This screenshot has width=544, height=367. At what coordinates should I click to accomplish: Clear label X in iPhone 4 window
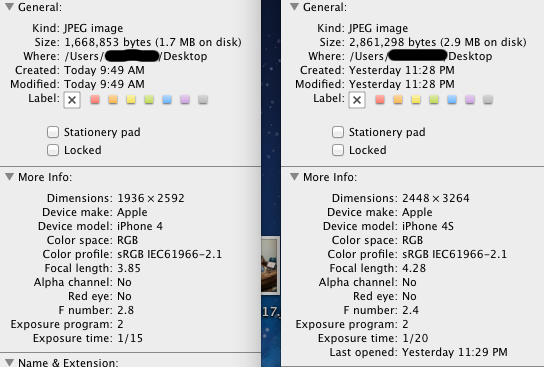(72, 100)
